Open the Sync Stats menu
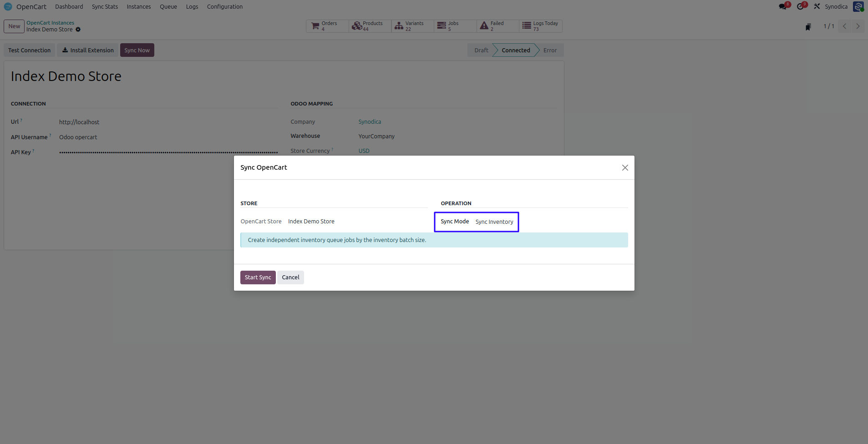868x444 pixels. (x=105, y=6)
